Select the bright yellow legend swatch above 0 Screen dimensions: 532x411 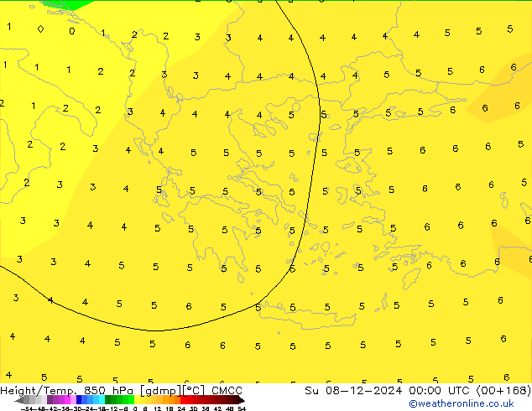pos(137,399)
